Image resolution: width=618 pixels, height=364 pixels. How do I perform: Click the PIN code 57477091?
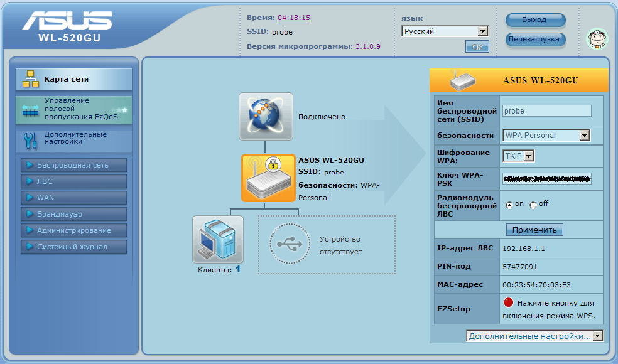pyautogui.click(x=520, y=267)
